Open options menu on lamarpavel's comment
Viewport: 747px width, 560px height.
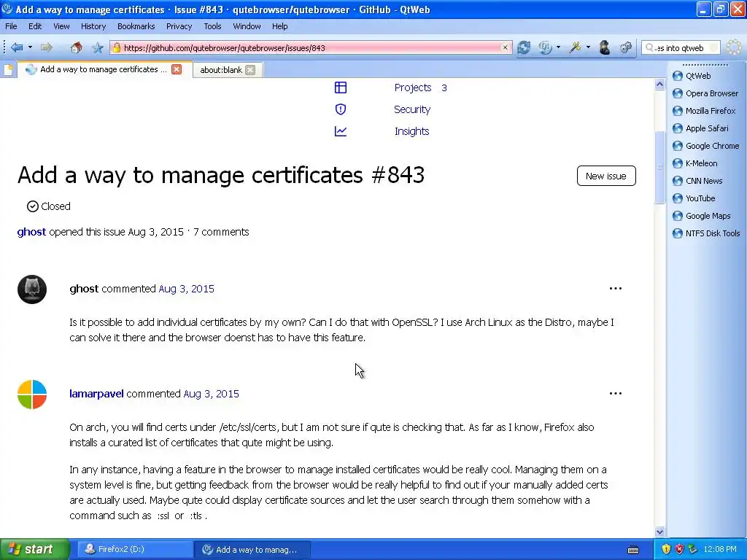pyautogui.click(x=616, y=393)
